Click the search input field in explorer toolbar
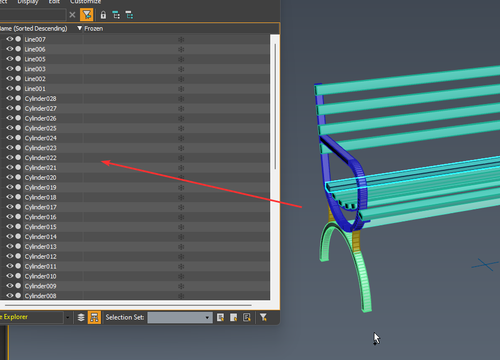This screenshot has width=500, height=360. pyautogui.click(x=33, y=15)
